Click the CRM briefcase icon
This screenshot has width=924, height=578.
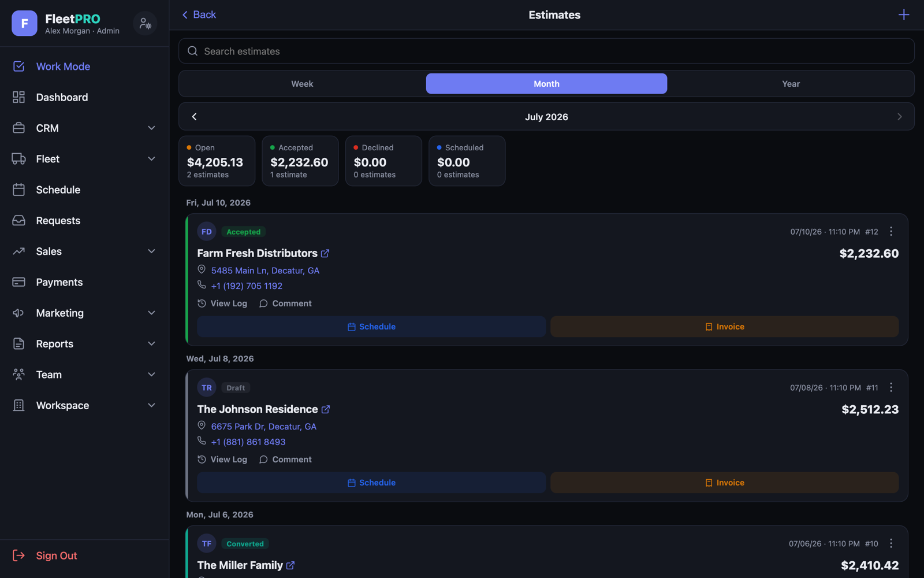tap(18, 128)
